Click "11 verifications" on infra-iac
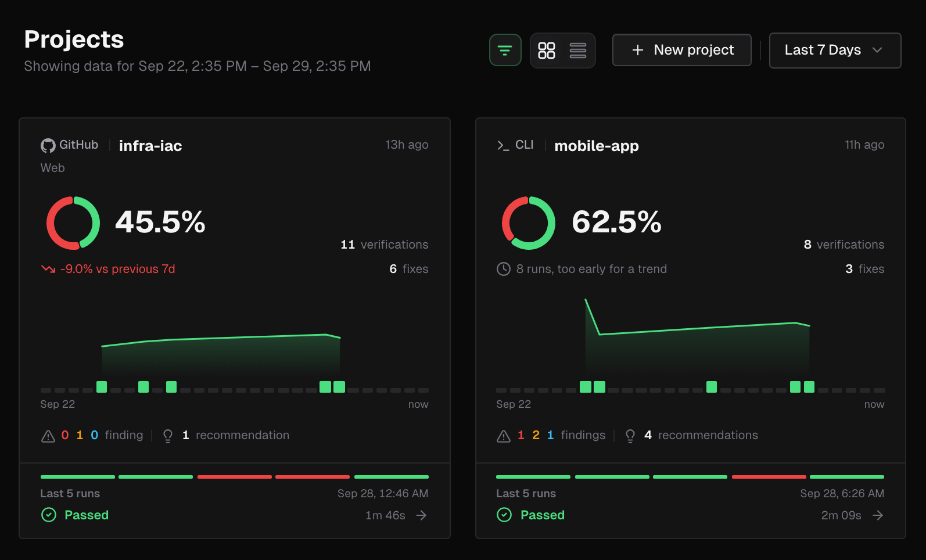The image size is (926, 560). click(385, 245)
